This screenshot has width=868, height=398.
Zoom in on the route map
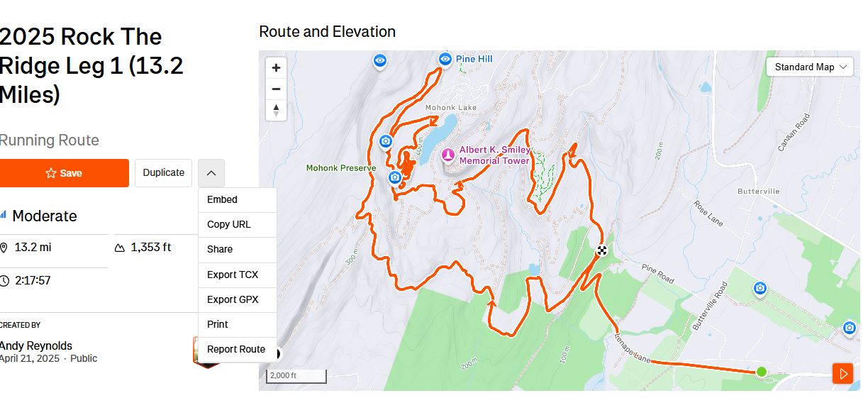(x=276, y=68)
